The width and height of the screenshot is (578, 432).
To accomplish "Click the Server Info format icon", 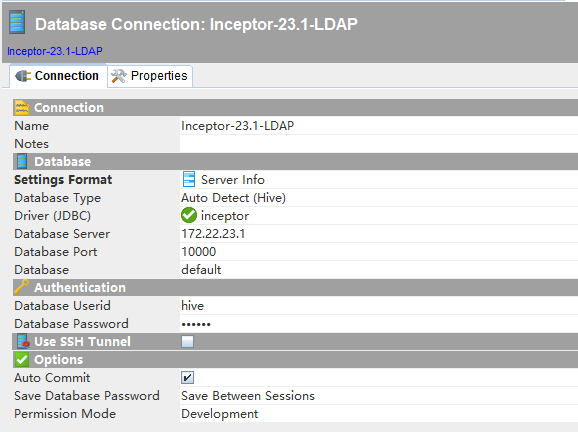I will [x=189, y=180].
